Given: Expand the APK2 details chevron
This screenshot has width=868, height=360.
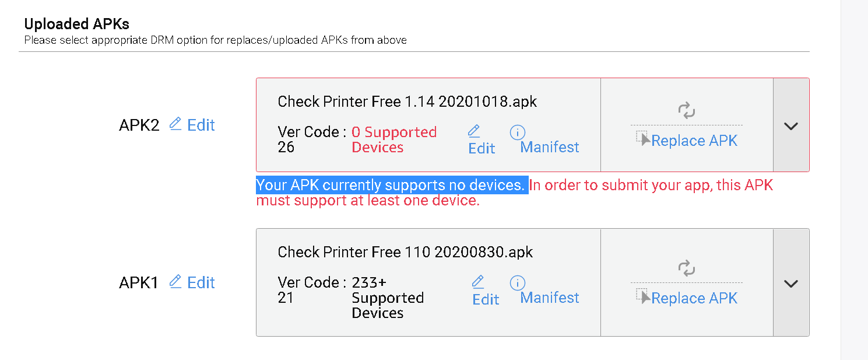Looking at the screenshot, I should 791,125.
